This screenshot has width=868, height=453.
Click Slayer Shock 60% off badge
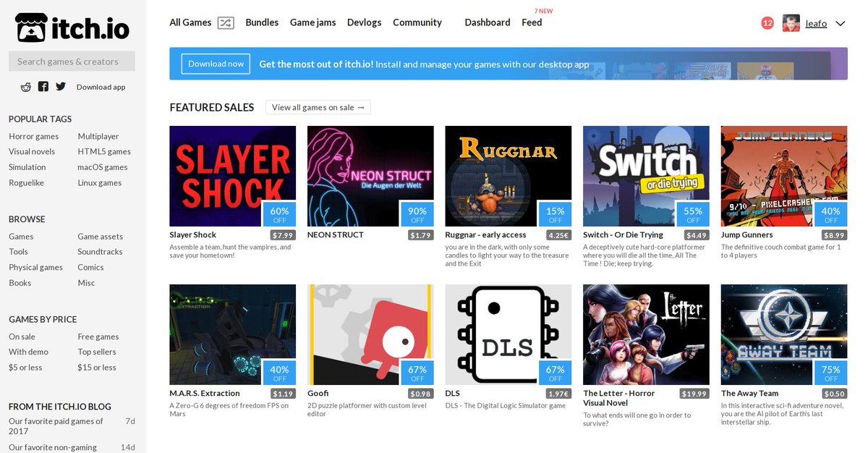279,214
